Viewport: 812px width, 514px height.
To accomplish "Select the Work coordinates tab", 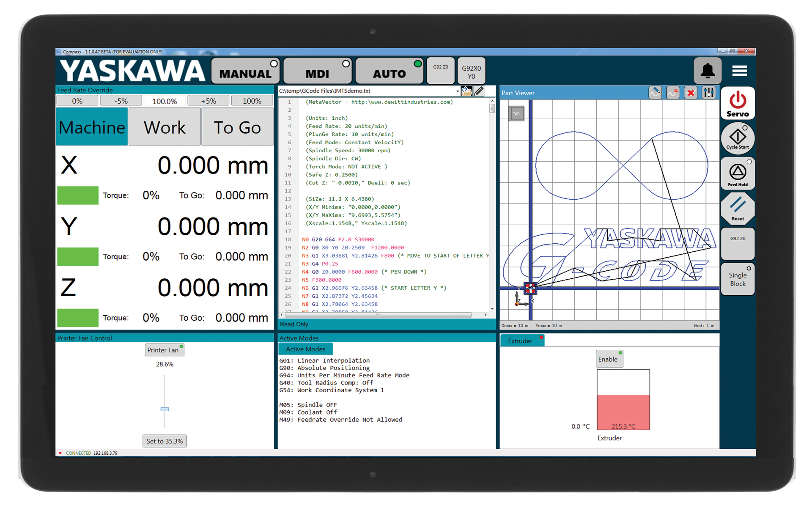I will click(x=165, y=127).
